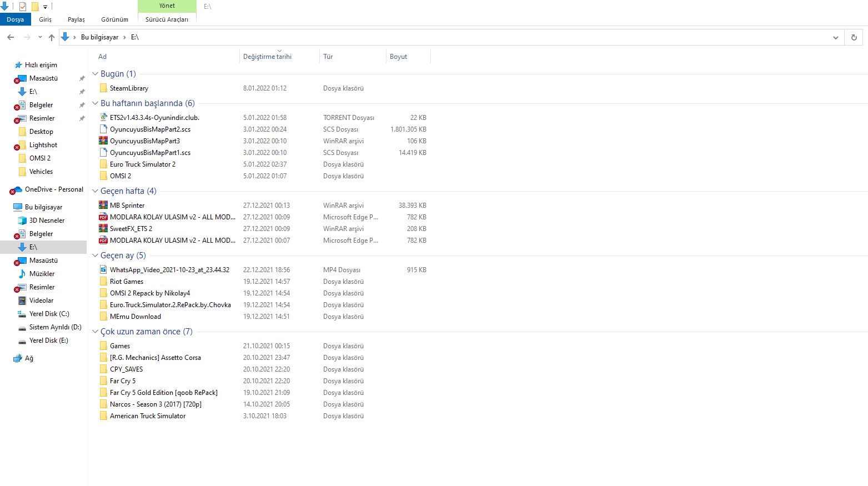
Task: Open Vehicles folder in the sidebar
Action: 41,172
